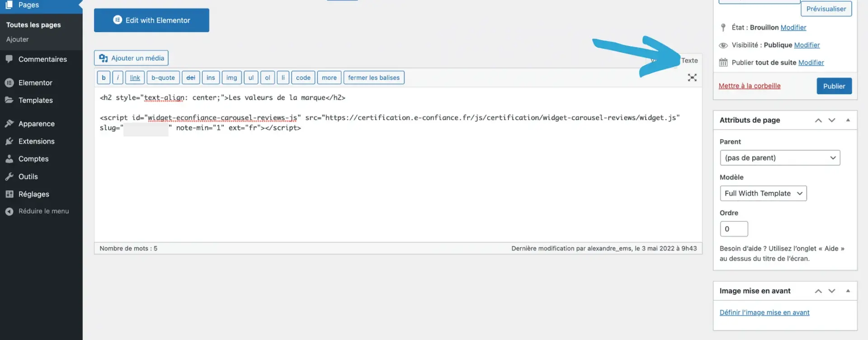
Task: Open the Outils wrench icon
Action: (x=9, y=176)
